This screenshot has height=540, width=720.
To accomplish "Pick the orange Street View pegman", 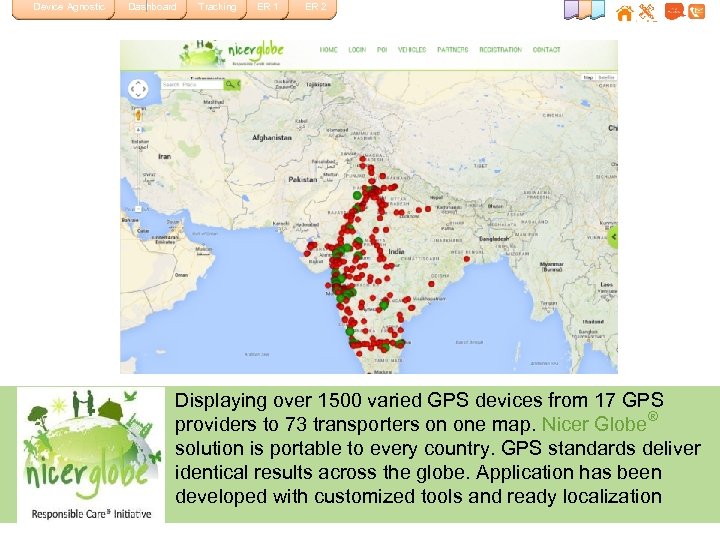I will point(138,114).
